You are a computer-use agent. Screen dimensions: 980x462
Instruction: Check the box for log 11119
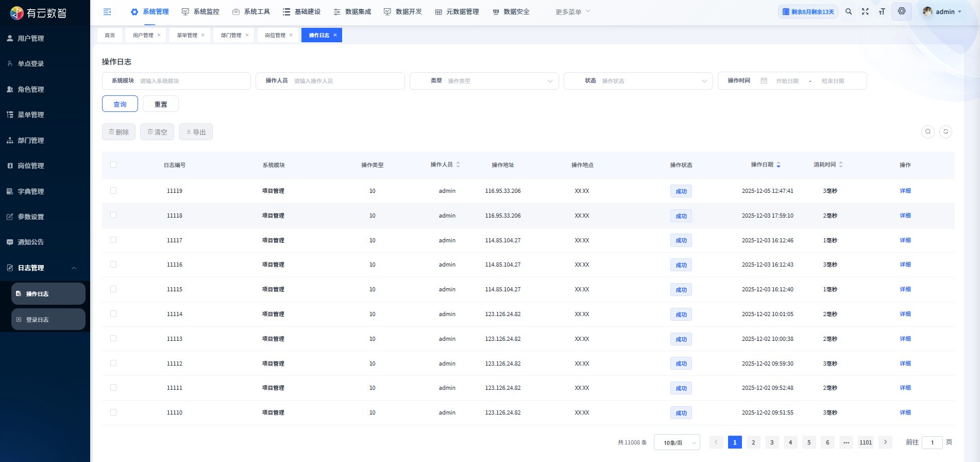[113, 191]
